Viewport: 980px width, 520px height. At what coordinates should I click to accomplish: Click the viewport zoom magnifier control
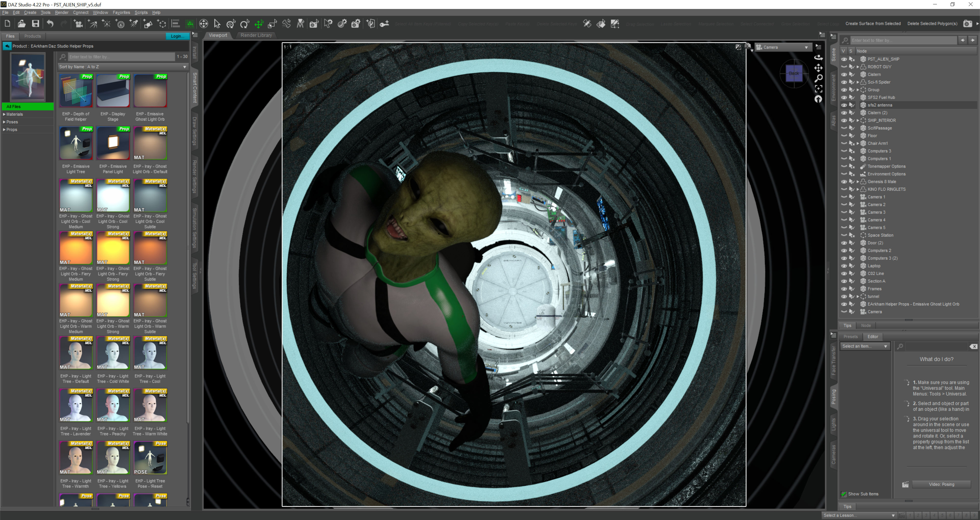(818, 78)
